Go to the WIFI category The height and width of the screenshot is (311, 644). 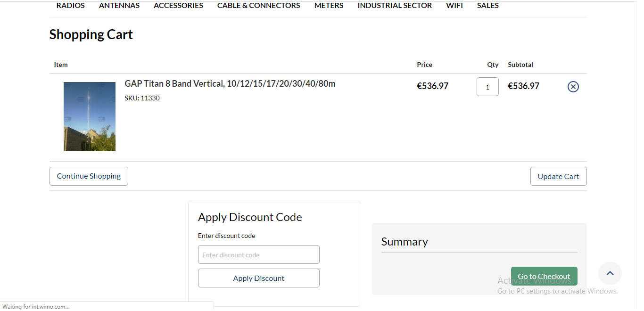point(454,6)
